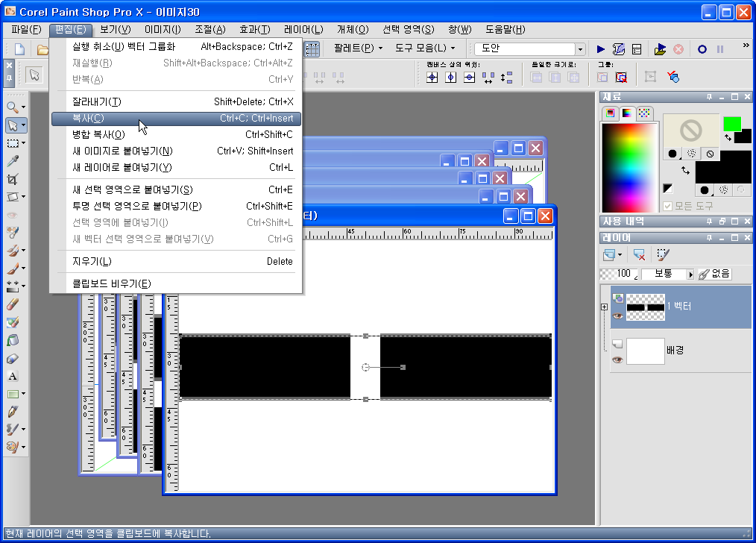Click the green foreground color swatch
756x543 pixels.
point(732,125)
